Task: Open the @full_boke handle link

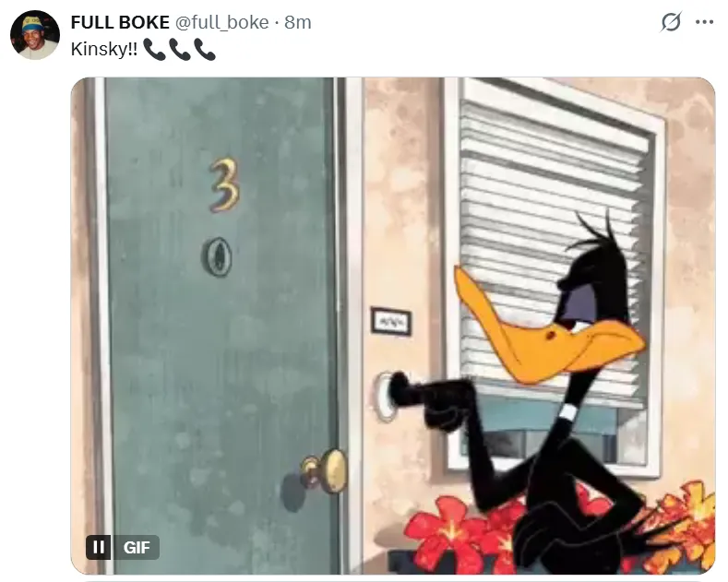Action: point(221,22)
